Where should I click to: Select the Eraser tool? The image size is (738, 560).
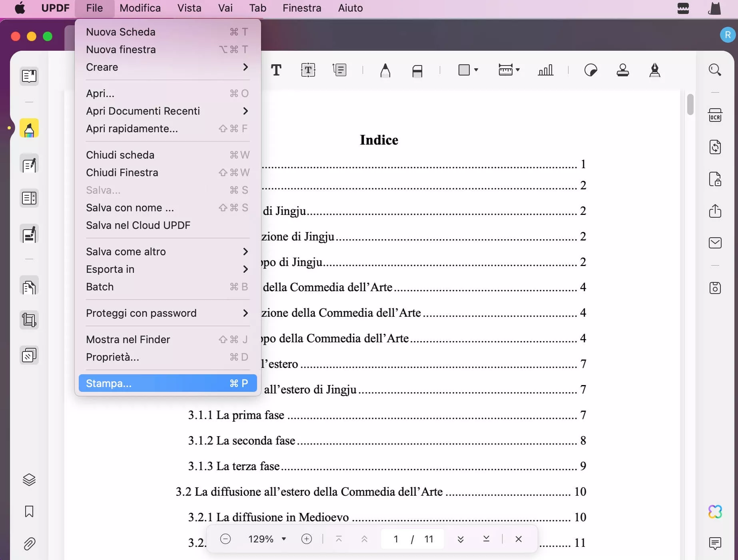tap(417, 71)
